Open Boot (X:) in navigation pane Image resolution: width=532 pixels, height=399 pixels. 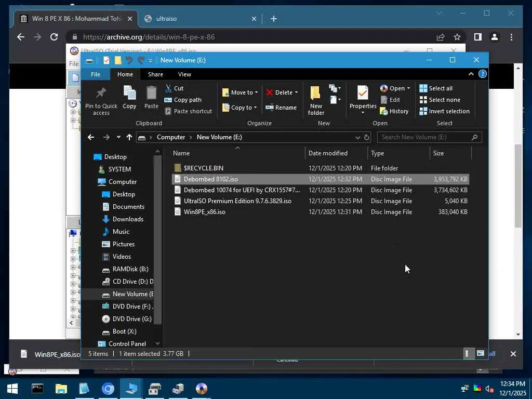pyautogui.click(x=119, y=331)
